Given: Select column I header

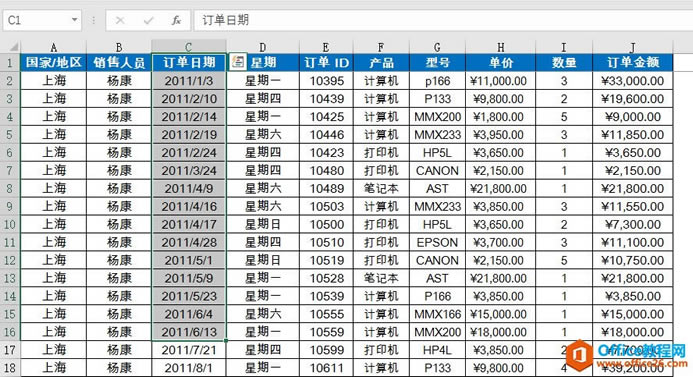Looking at the screenshot, I should point(564,47).
